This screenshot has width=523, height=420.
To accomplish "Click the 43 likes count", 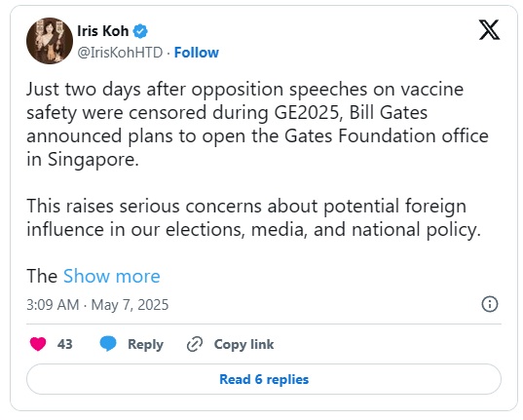I will (x=64, y=344).
